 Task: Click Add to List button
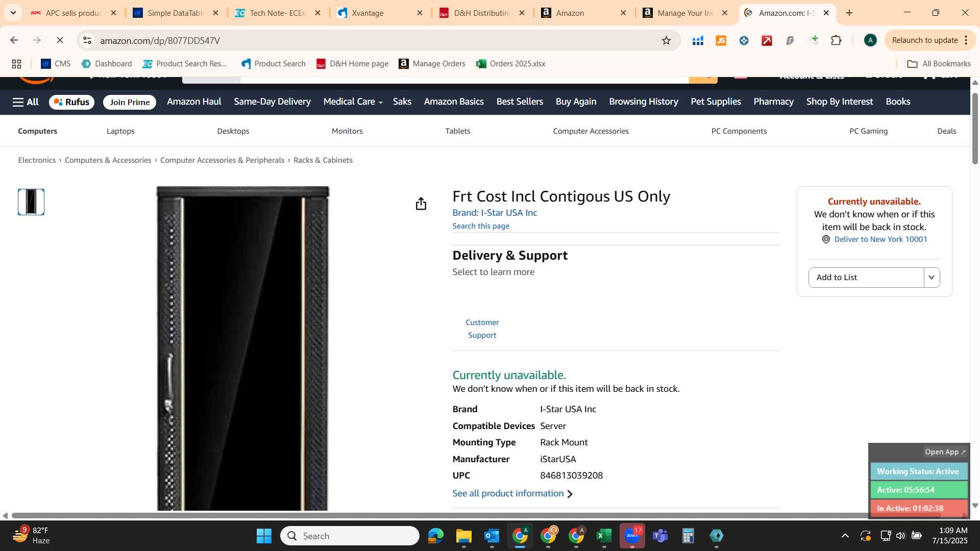pos(866,278)
